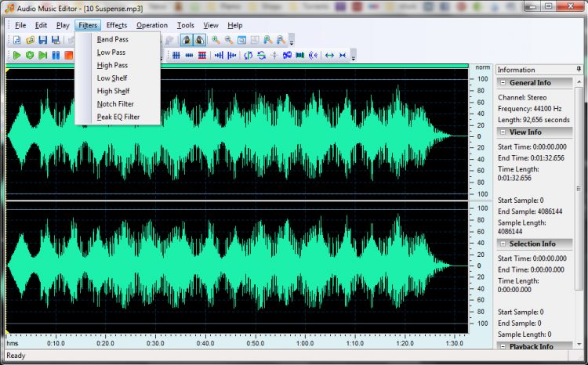Click the first Save disk icon
This screenshot has width=588, height=365.
click(x=42, y=40)
